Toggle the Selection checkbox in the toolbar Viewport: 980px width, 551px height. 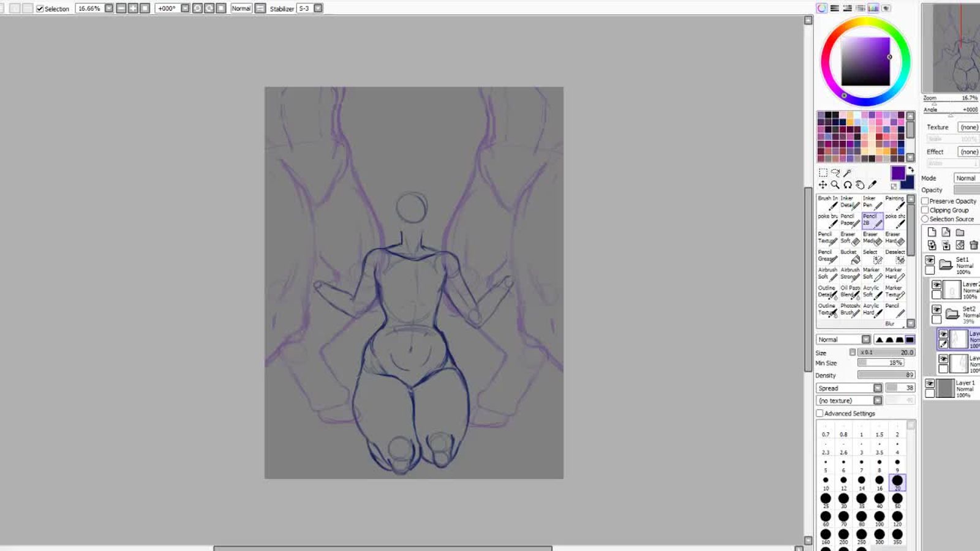[40, 9]
